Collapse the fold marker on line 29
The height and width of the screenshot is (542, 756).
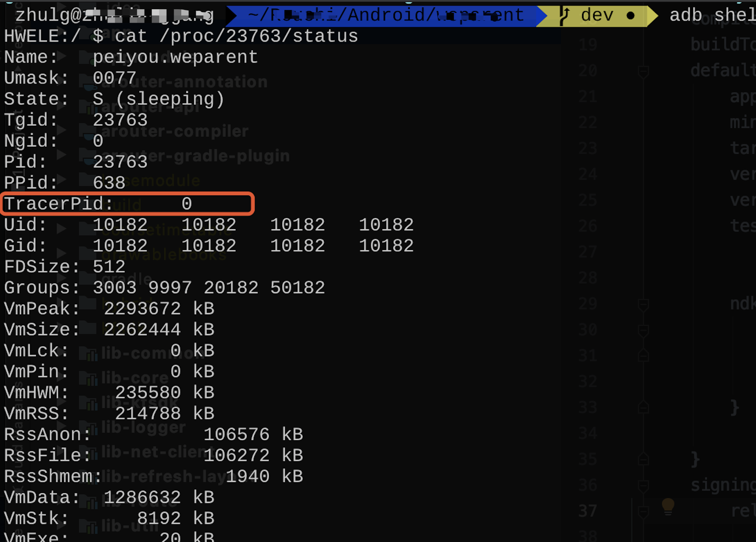pyautogui.click(x=643, y=305)
